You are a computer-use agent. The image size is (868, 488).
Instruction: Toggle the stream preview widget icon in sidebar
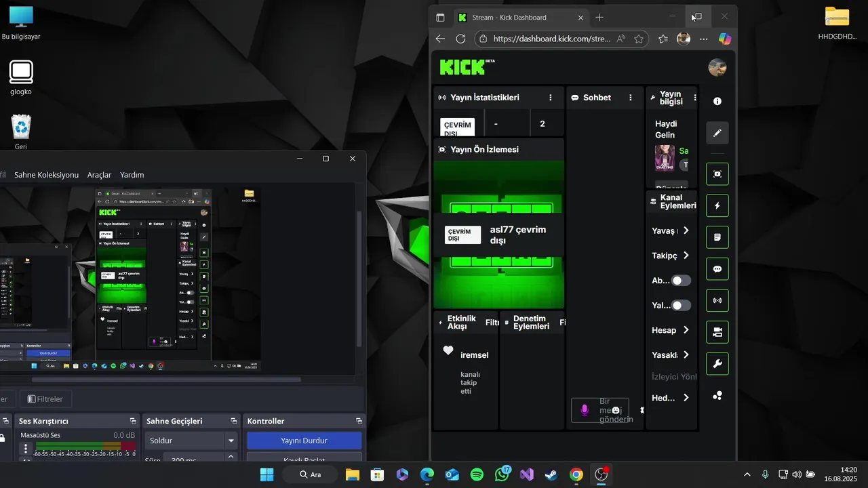(x=717, y=174)
